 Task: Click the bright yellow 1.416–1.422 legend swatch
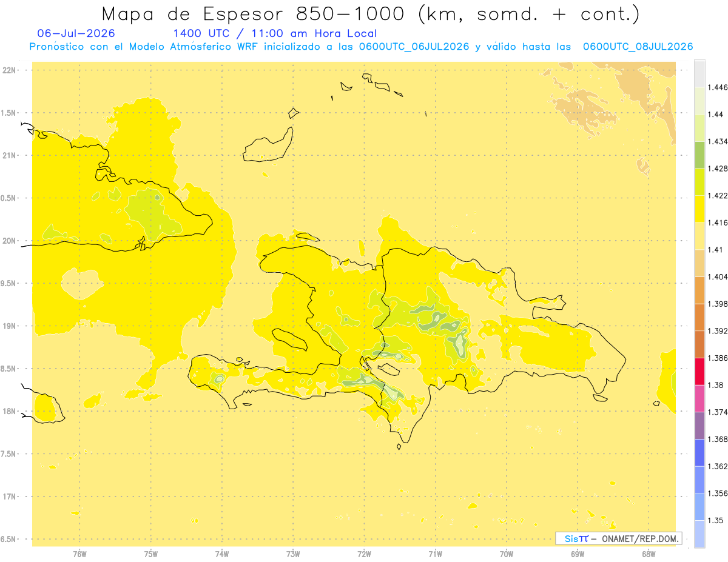699,209
